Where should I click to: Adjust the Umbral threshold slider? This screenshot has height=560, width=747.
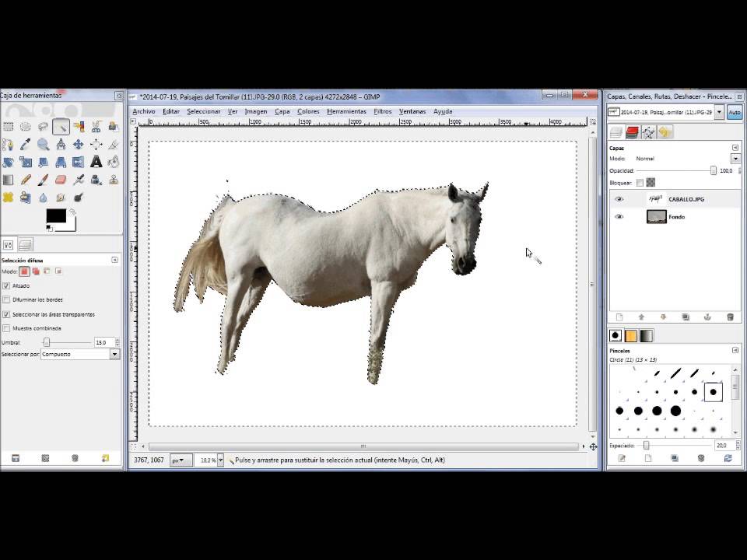[46, 342]
